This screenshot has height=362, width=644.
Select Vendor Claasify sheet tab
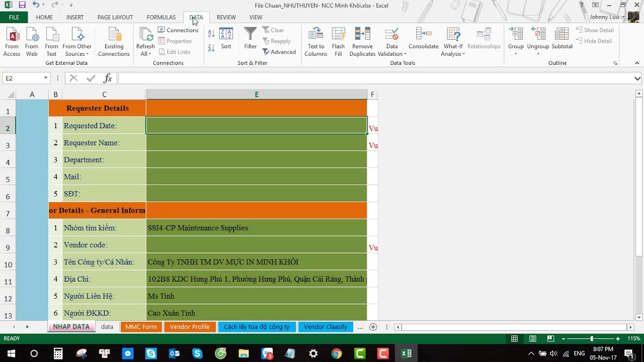coord(326,327)
